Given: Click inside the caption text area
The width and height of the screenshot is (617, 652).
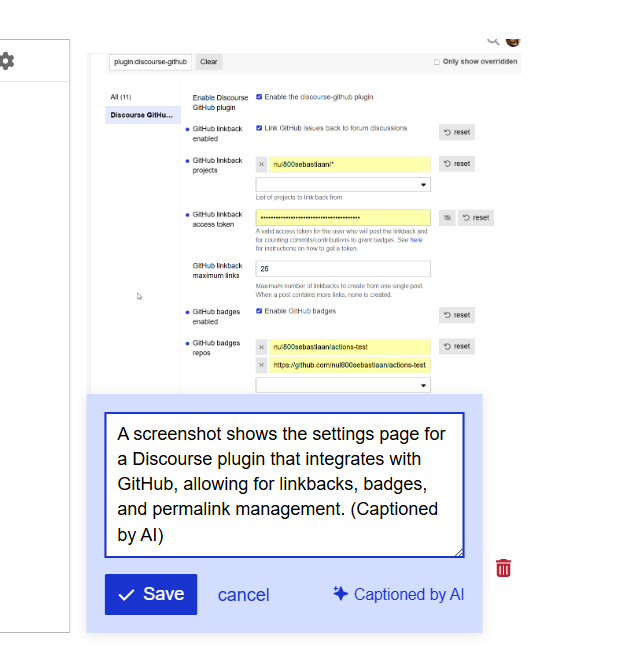Looking at the screenshot, I should coord(284,485).
